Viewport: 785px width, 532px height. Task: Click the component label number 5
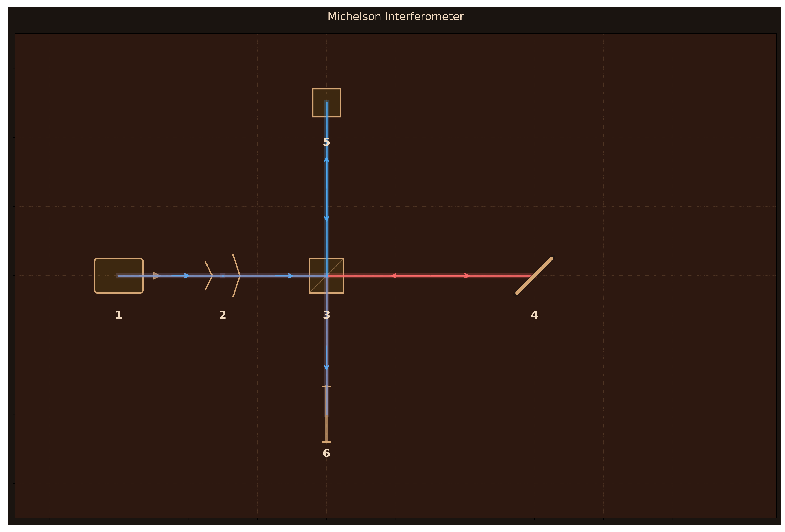(x=326, y=142)
